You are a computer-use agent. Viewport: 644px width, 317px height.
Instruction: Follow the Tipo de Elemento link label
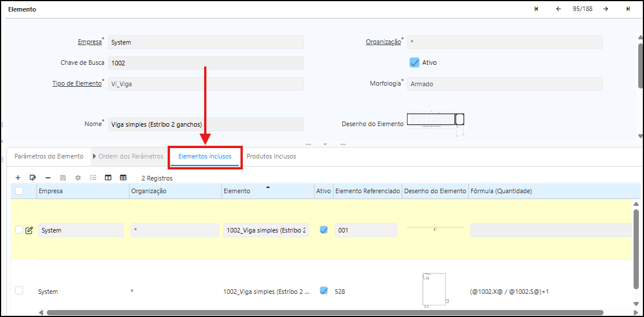pos(77,83)
